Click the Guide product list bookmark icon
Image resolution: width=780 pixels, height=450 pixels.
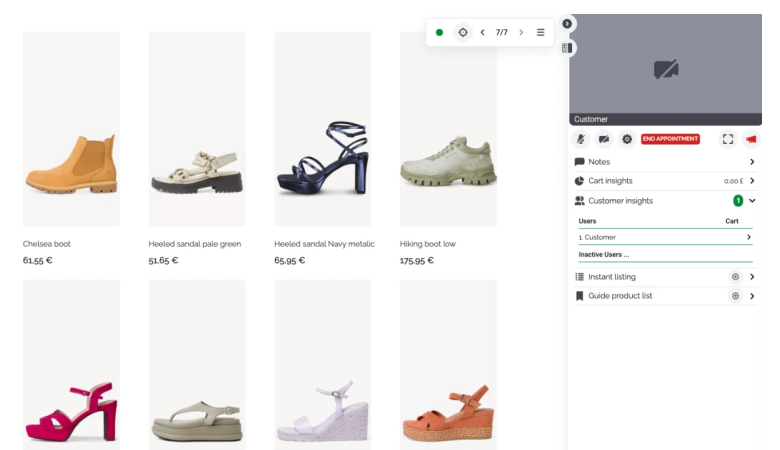coord(580,296)
